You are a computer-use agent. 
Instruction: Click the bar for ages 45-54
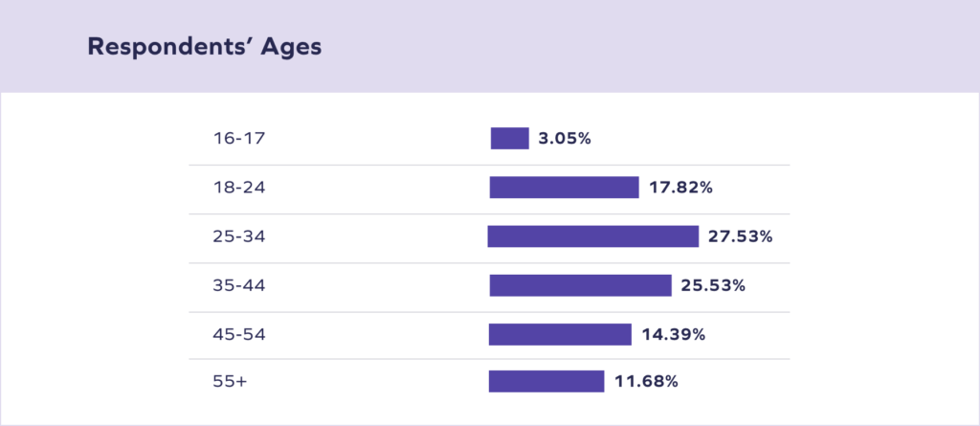[x=560, y=334]
